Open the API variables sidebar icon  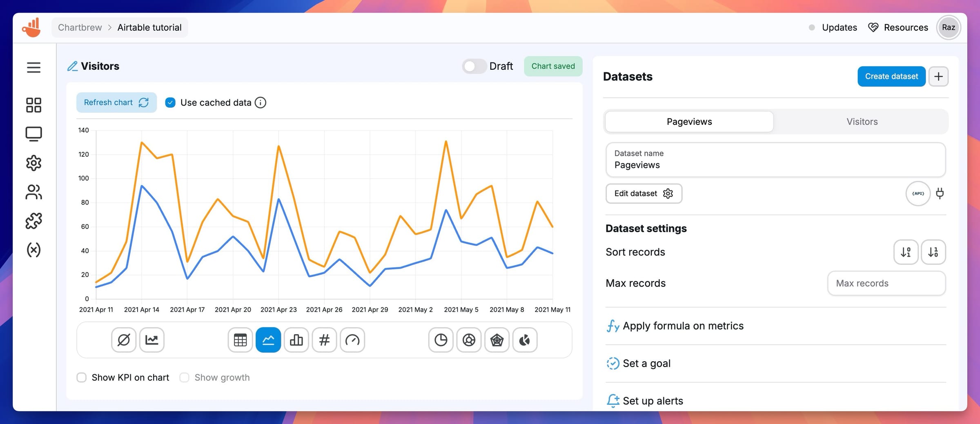click(x=33, y=249)
